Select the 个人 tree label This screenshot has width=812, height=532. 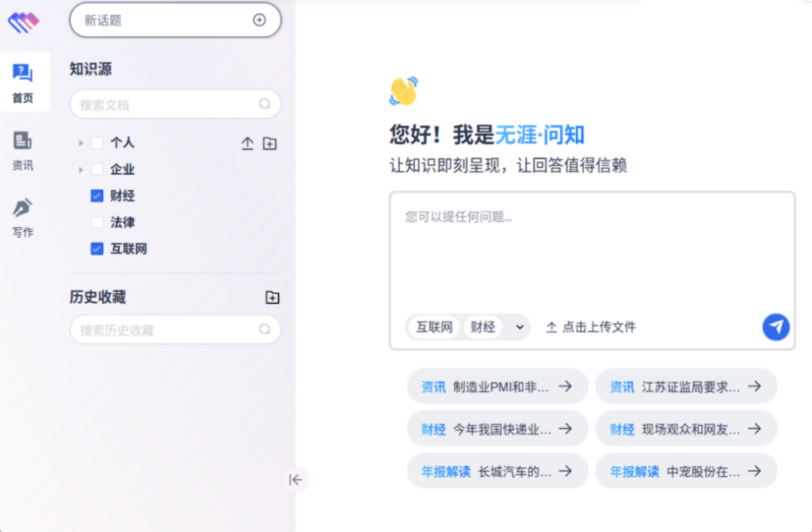coord(123,142)
